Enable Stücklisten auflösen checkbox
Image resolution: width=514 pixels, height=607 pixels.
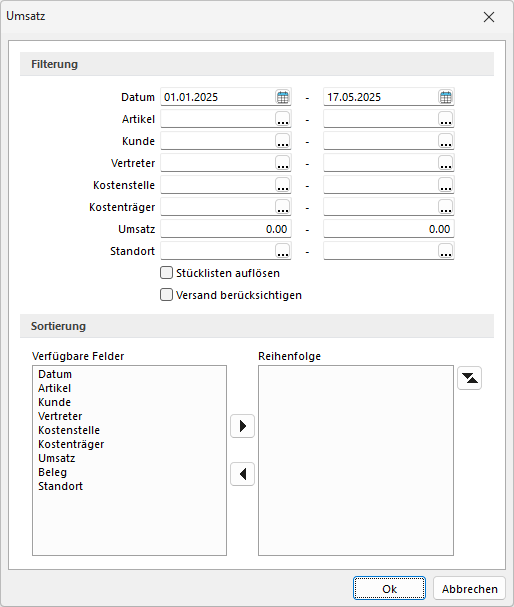166,273
